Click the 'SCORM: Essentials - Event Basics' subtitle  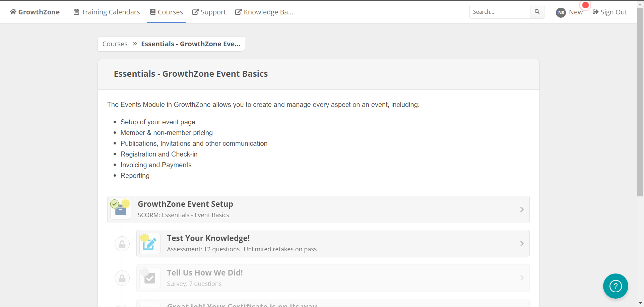point(183,215)
